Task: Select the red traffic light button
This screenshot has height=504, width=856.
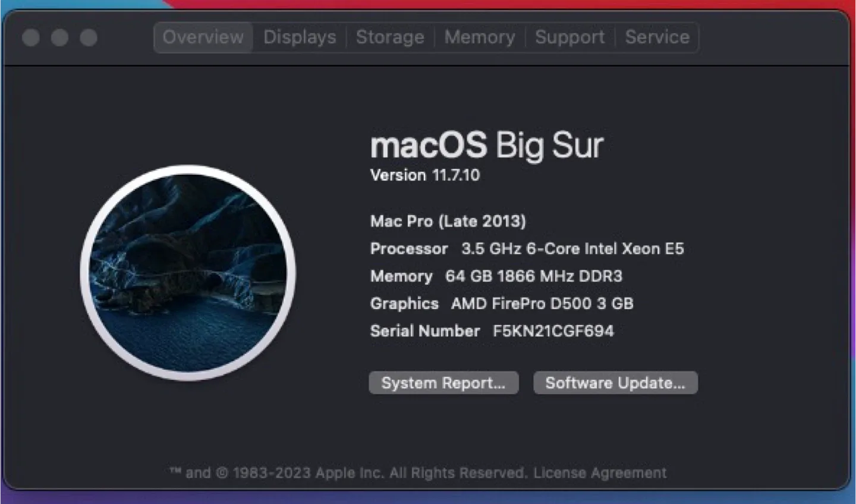Action: 31,37
